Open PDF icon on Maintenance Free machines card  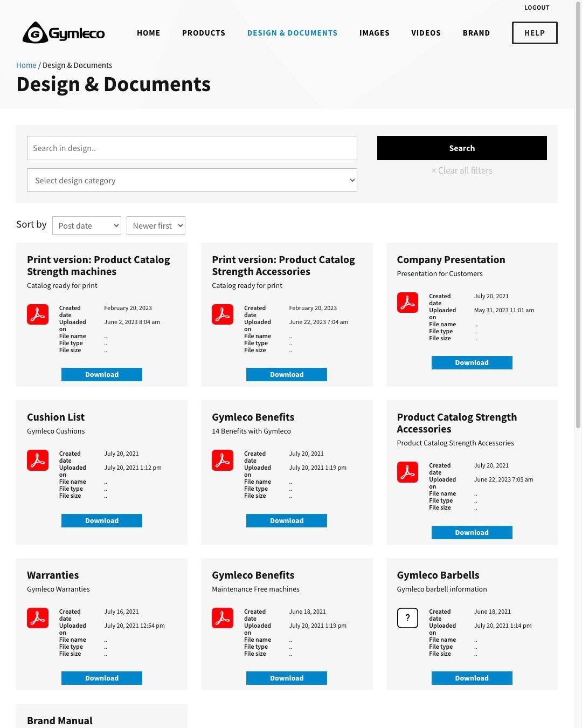223,618
